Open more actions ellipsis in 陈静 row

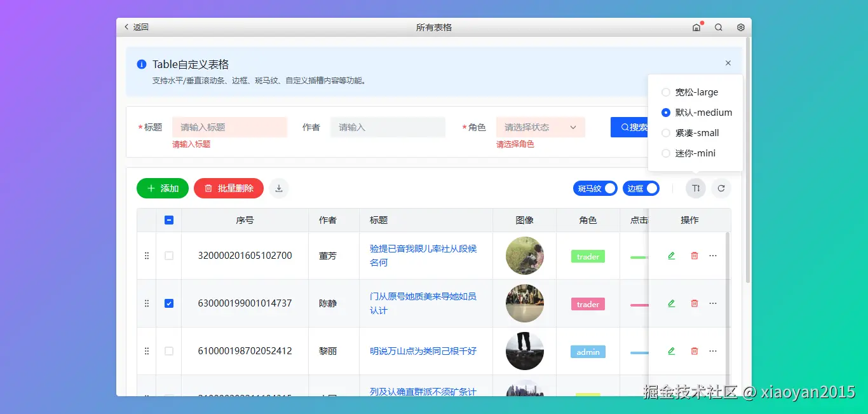click(713, 303)
